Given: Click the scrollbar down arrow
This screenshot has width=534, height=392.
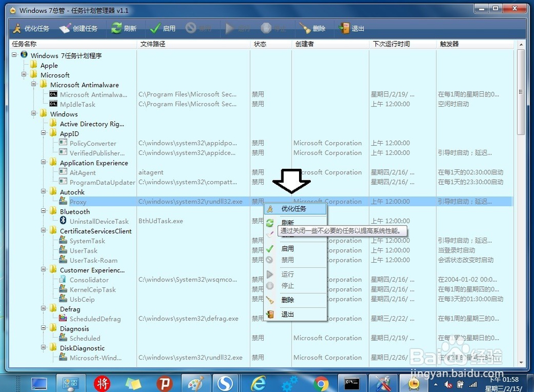Looking at the screenshot, I should [521, 363].
